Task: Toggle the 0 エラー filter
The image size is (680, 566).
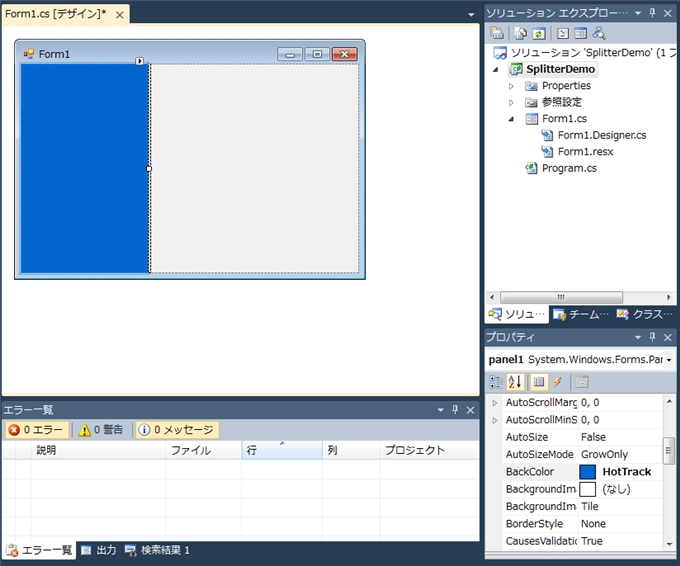Action: 36,430
